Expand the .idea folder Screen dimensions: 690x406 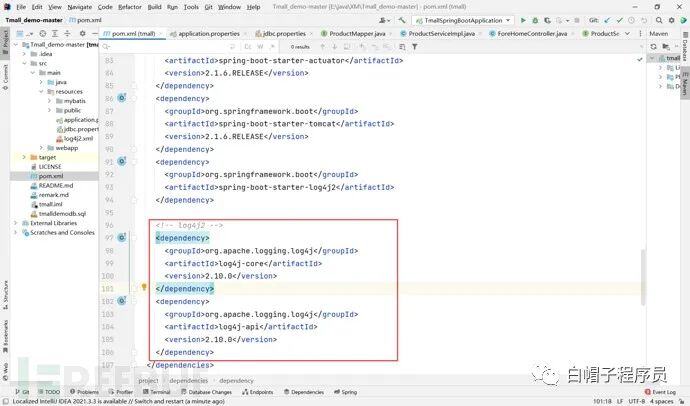click(x=24, y=54)
